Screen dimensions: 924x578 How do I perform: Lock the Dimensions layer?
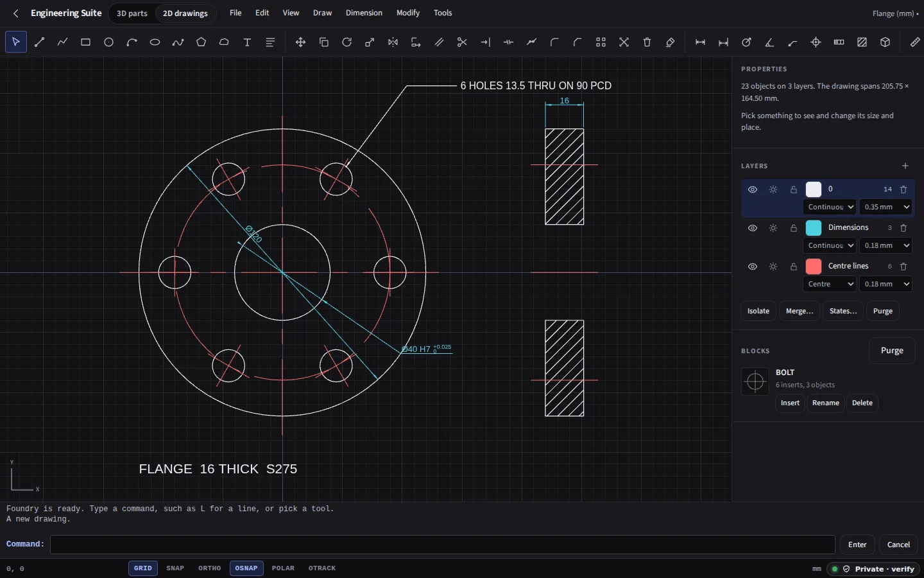click(x=794, y=228)
